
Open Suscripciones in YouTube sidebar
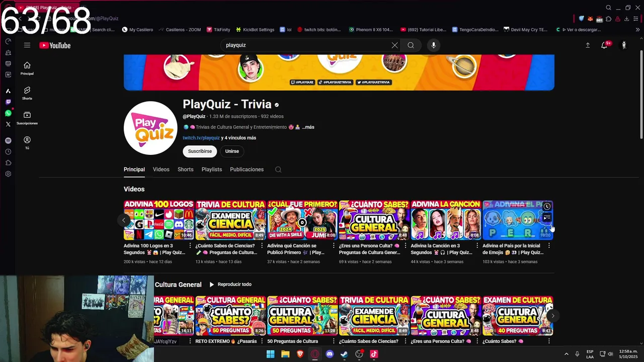point(27,118)
